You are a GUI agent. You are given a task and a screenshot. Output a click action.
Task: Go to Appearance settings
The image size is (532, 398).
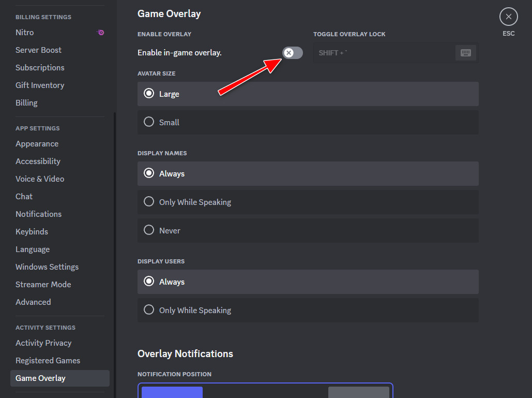pos(37,144)
